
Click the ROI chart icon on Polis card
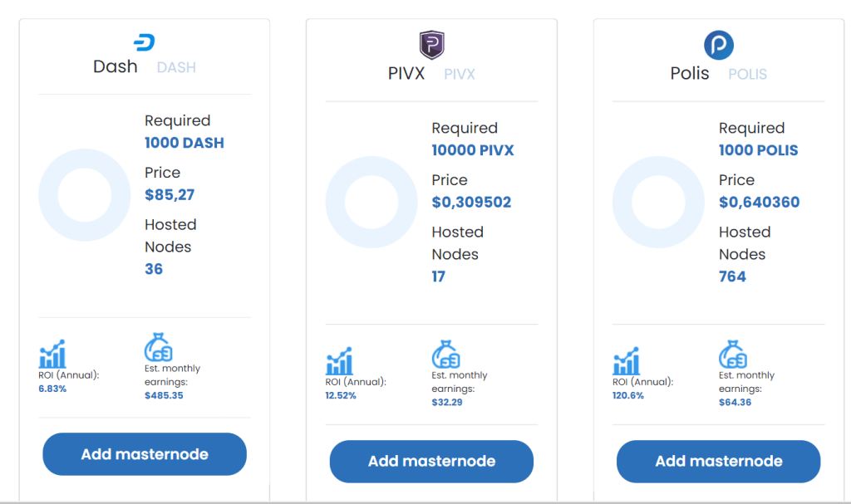tap(626, 361)
